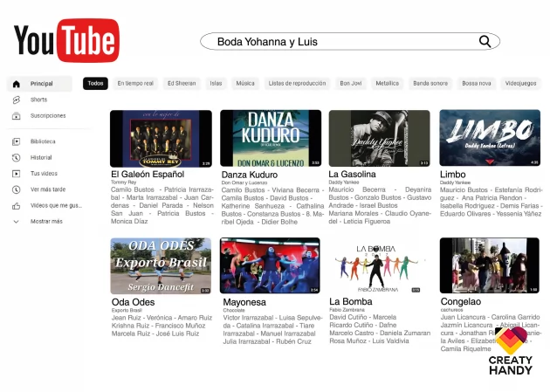Select the Banda sonora chip
Image resolution: width=550 pixels, height=392 pixels.
(x=430, y=84)
